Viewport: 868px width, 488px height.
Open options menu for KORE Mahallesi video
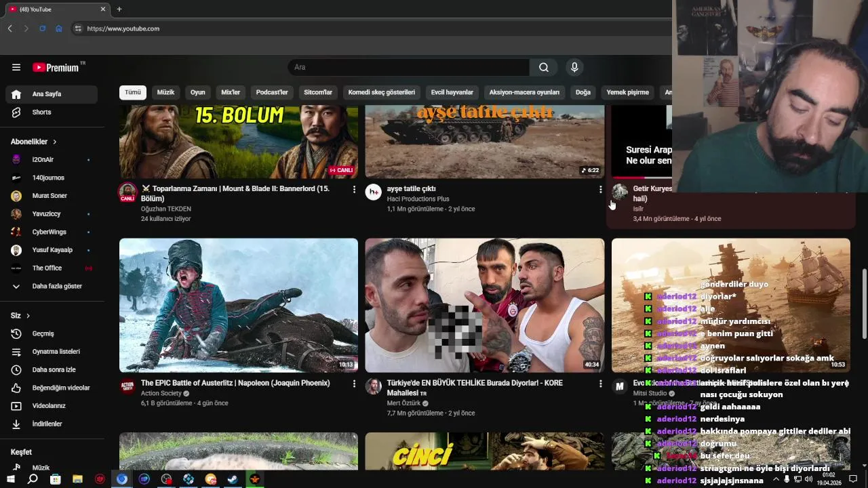pyautogui.click(x=600, y=384)
